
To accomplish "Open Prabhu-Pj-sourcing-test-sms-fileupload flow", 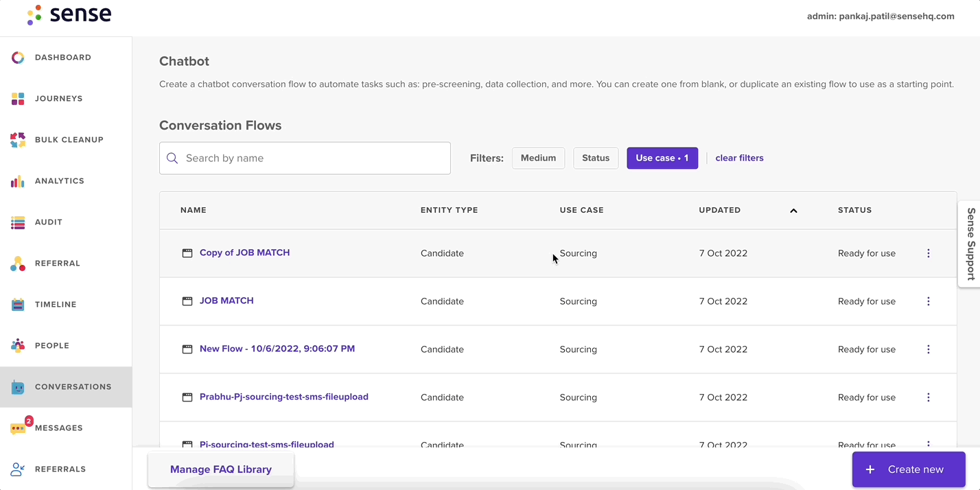I will (x=284, y=397).
